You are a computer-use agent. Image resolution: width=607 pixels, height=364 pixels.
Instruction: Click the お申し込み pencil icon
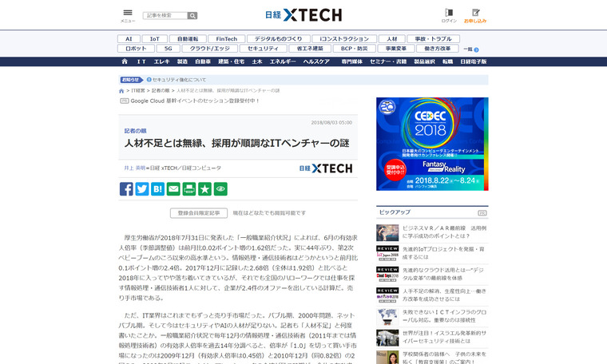pyautogui.click(x=475, y=14)
